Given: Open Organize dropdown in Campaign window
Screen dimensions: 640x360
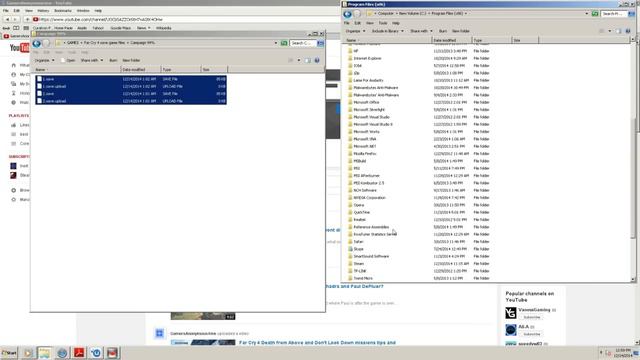Looking at the screenshot, I should point(44,60).
